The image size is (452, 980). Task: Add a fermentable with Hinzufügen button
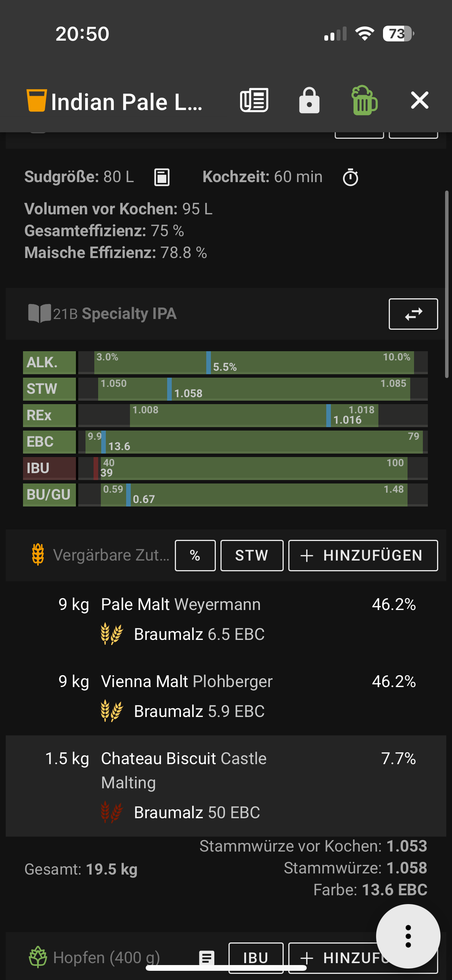point(363,556)
